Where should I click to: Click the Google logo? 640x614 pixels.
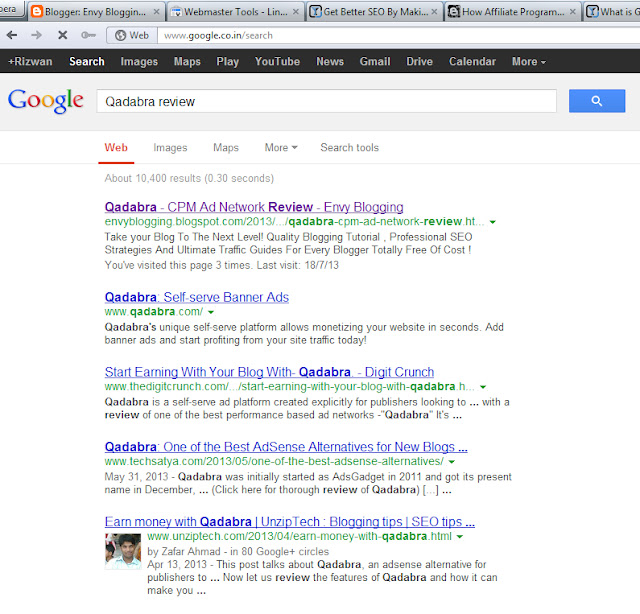tap(46, 100)
